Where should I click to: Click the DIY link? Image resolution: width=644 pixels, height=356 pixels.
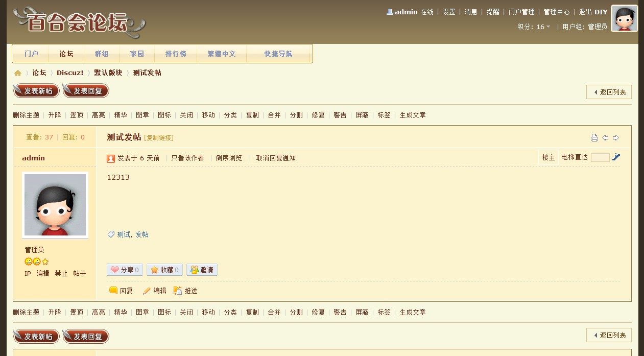point(601,12)
